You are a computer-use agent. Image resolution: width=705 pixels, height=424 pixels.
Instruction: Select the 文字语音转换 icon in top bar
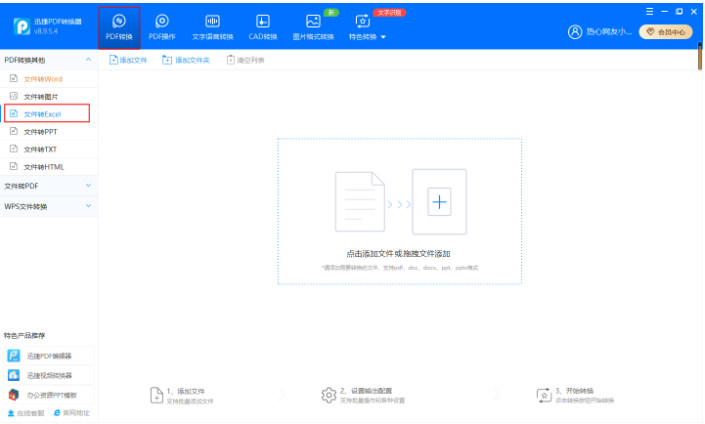212,20
